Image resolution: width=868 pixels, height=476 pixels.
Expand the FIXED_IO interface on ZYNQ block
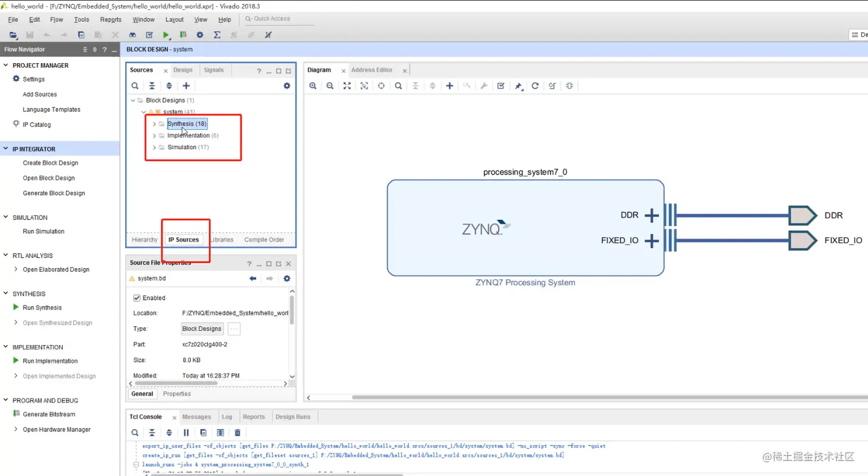(x=652, y=241)
